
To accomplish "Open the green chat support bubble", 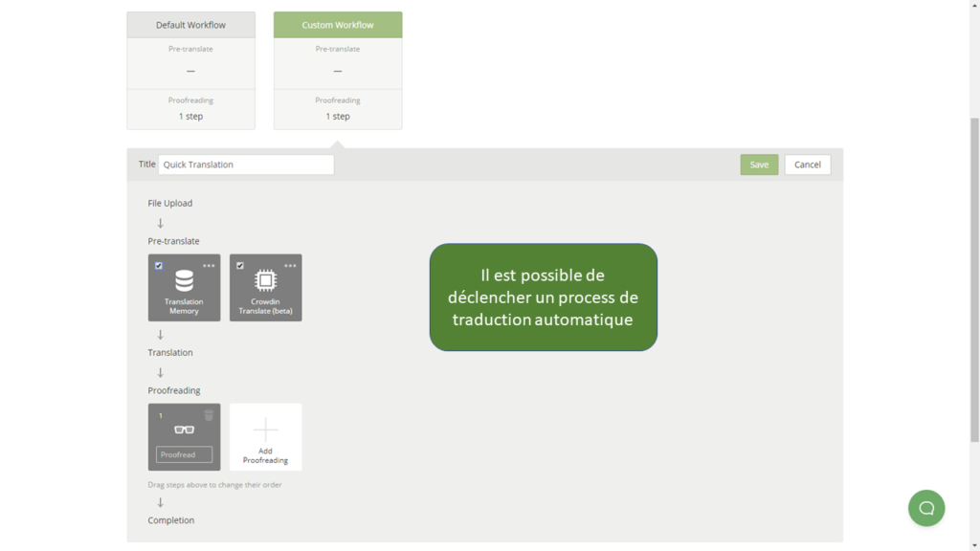I will tap(926, 508).
